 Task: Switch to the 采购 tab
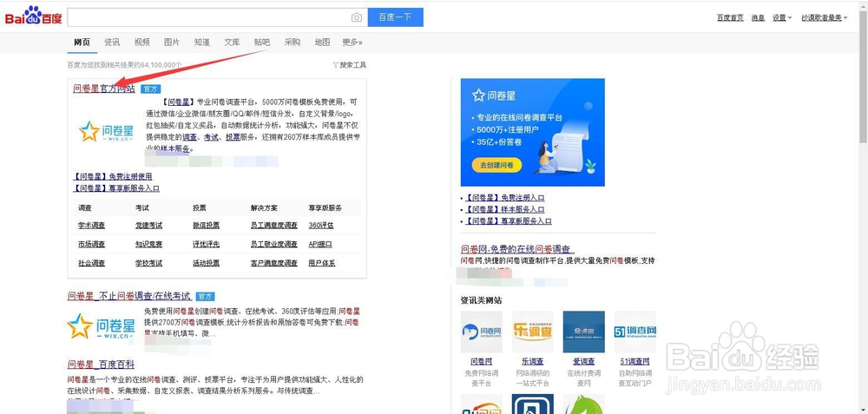click(293, 42)
